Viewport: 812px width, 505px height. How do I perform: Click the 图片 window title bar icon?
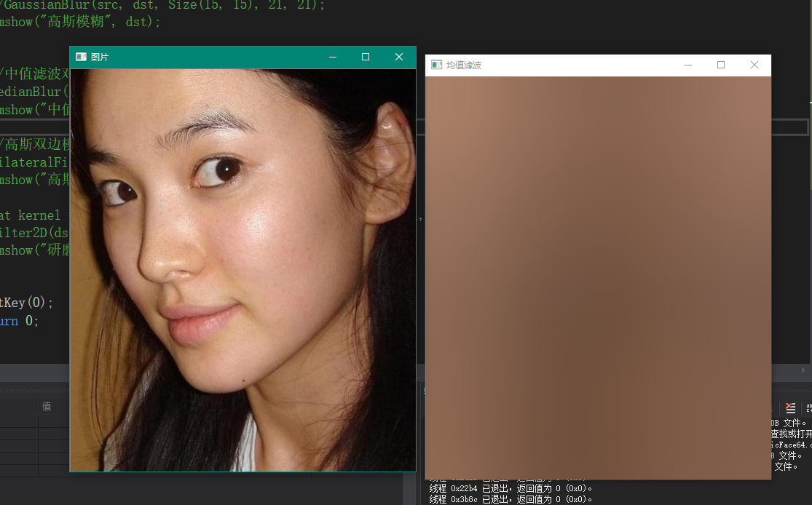[x=82, y=57]
